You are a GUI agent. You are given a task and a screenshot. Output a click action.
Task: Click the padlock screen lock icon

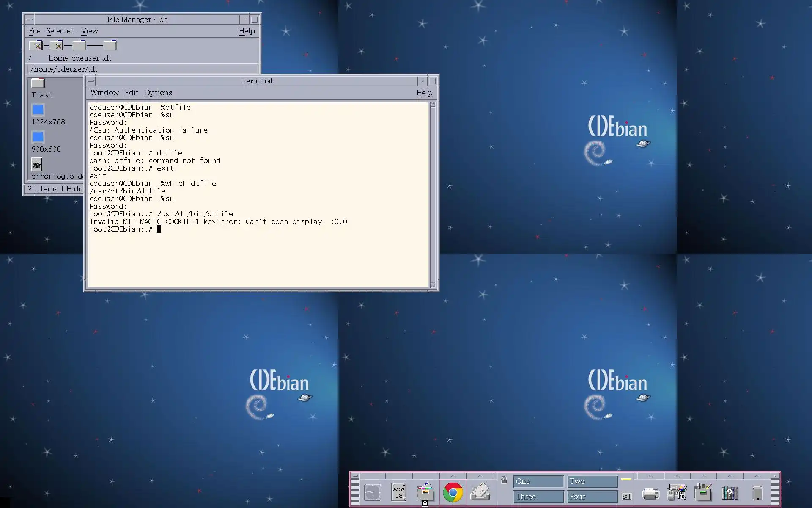pyautogui.click(x=504, y=480)
